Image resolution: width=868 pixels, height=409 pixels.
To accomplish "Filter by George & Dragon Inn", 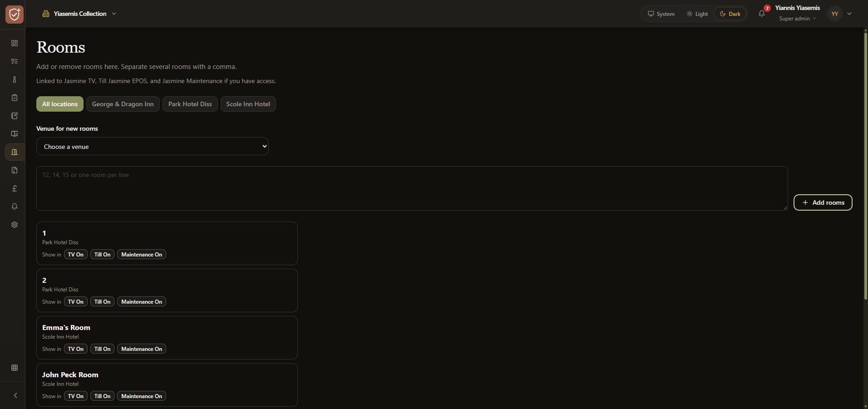I will coord(123,104).
